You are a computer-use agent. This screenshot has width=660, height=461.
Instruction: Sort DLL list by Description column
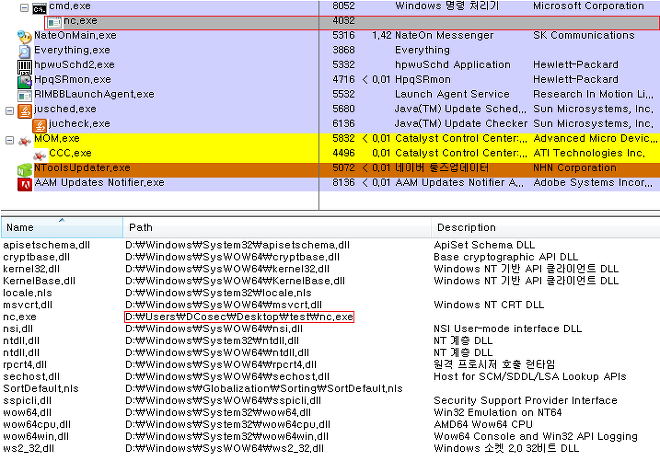(546, 227)
